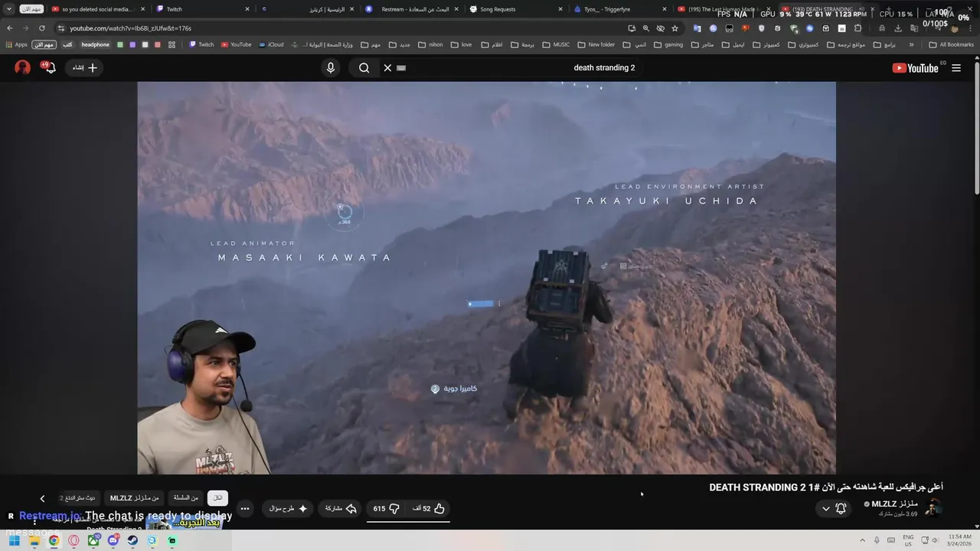Open Chrome from the taskbar
This screenshot has height=551, width=980.
pos(54,540)
